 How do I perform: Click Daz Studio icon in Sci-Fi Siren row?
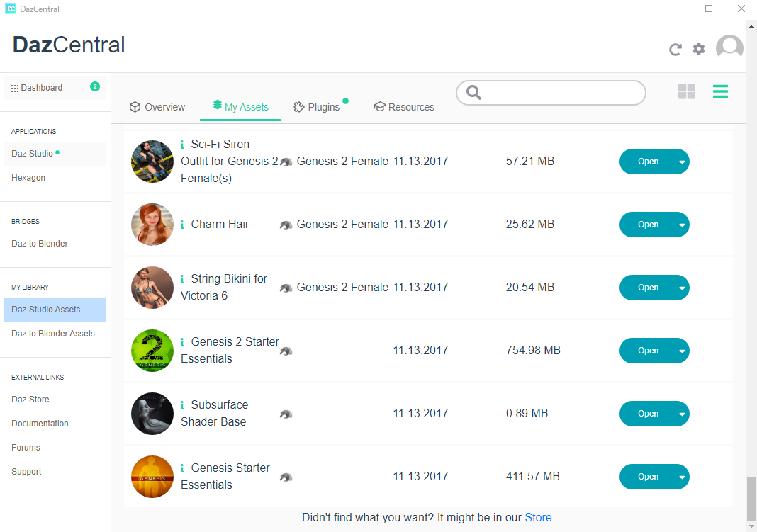[286, 162]
